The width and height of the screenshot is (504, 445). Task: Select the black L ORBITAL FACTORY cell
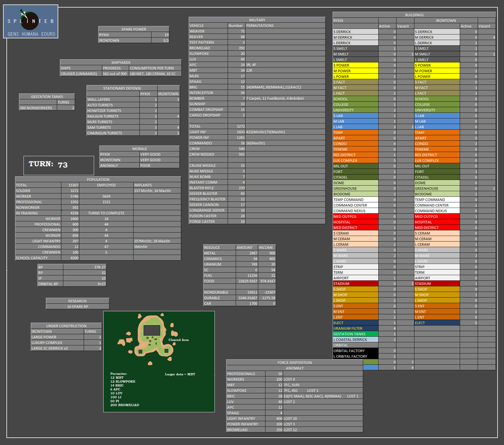[x=355, y=357]
